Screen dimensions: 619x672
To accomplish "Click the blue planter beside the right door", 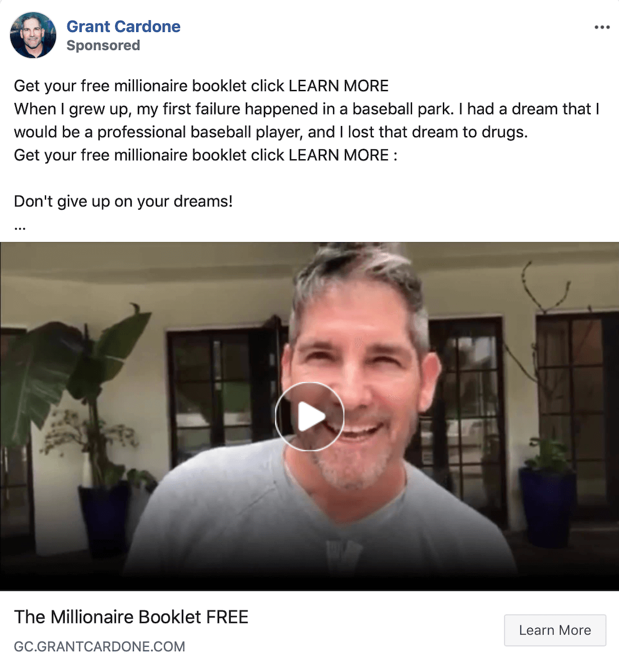I will pos(547,507).
